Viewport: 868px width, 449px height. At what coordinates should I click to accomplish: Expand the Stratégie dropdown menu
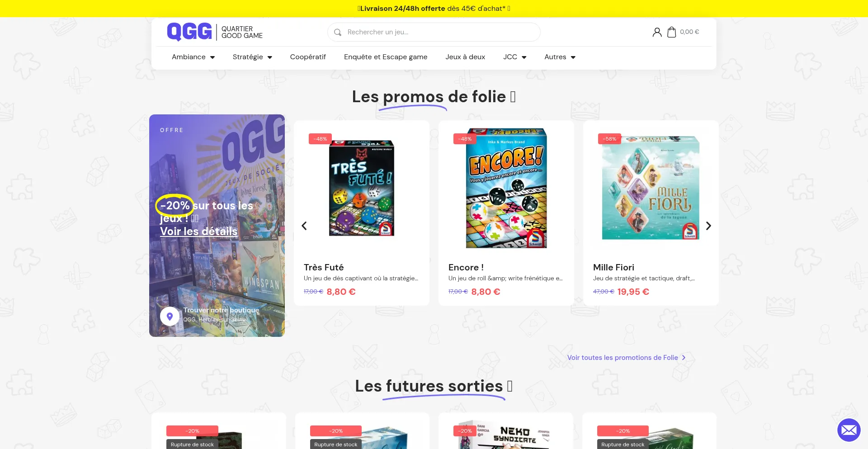point(252,57)
